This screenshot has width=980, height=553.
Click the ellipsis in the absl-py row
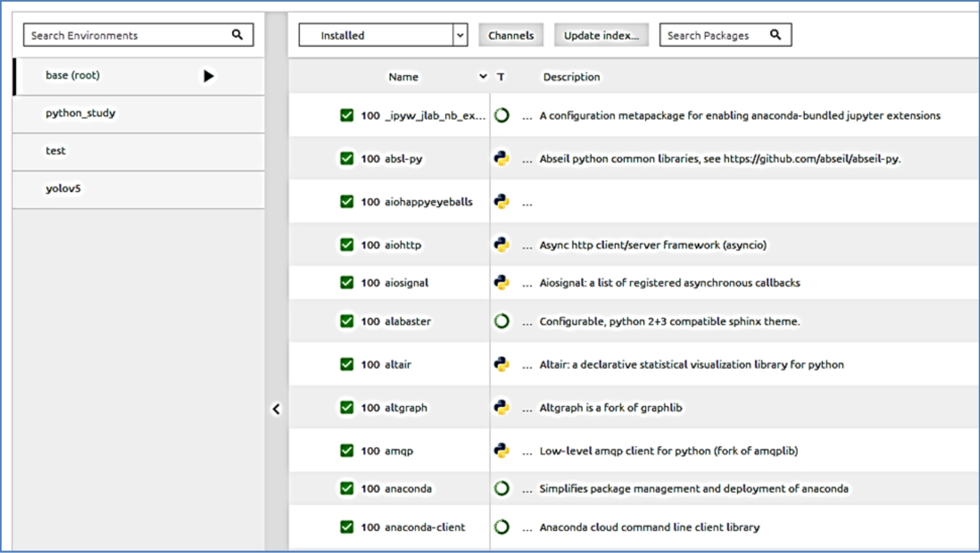tap(527, 161)
